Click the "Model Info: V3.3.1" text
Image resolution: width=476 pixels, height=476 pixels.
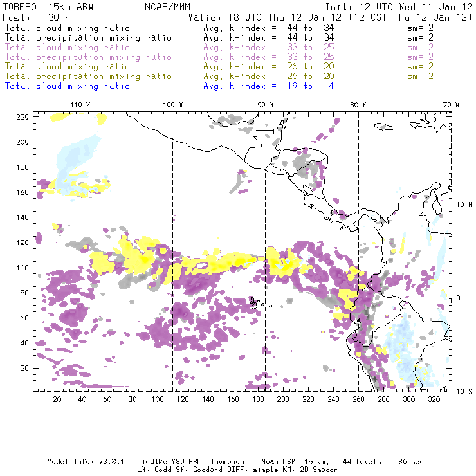[86, 462]
